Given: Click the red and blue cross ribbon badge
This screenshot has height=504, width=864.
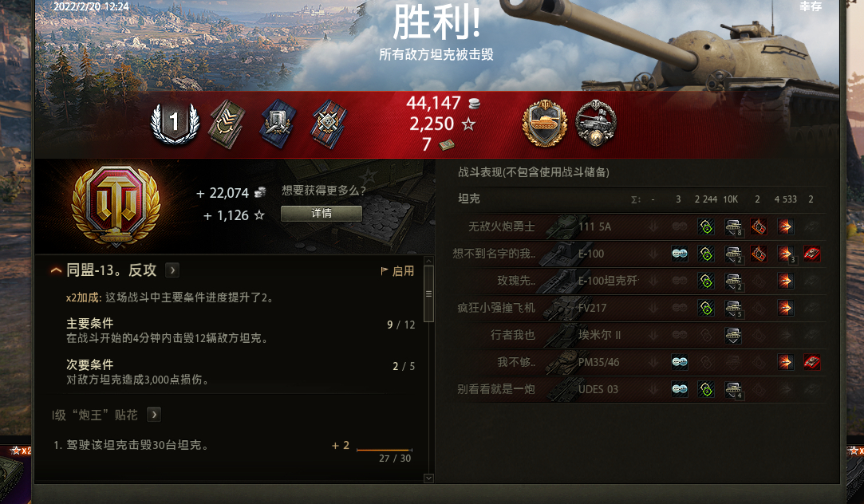Looking at the screenshot, I should pos(329,124).
